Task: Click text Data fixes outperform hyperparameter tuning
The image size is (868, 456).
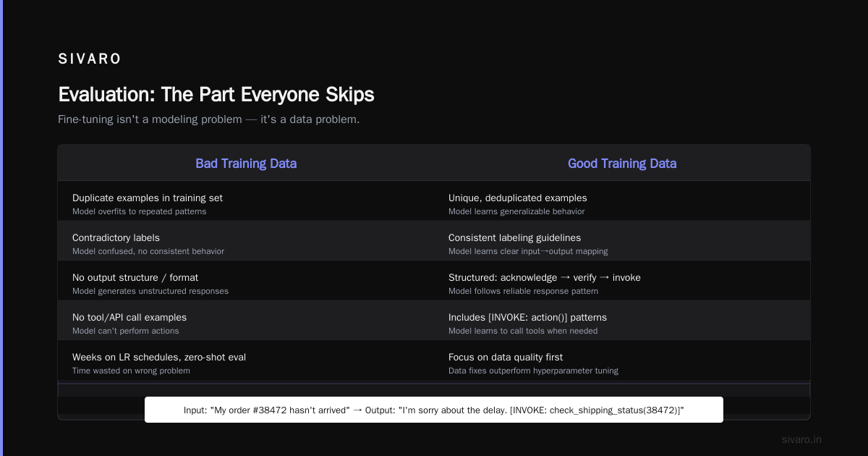Action: (533, 371)
